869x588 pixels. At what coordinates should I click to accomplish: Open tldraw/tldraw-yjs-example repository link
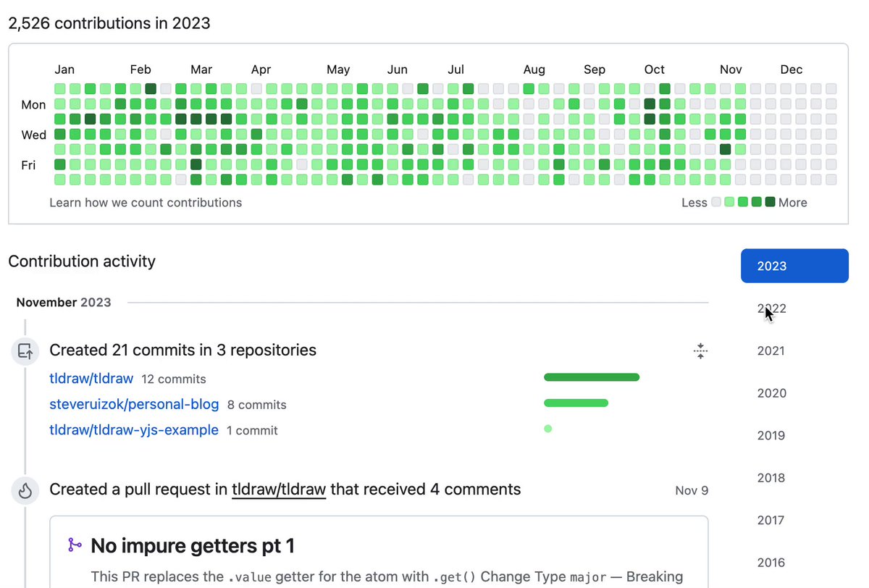tap(134, 430)
